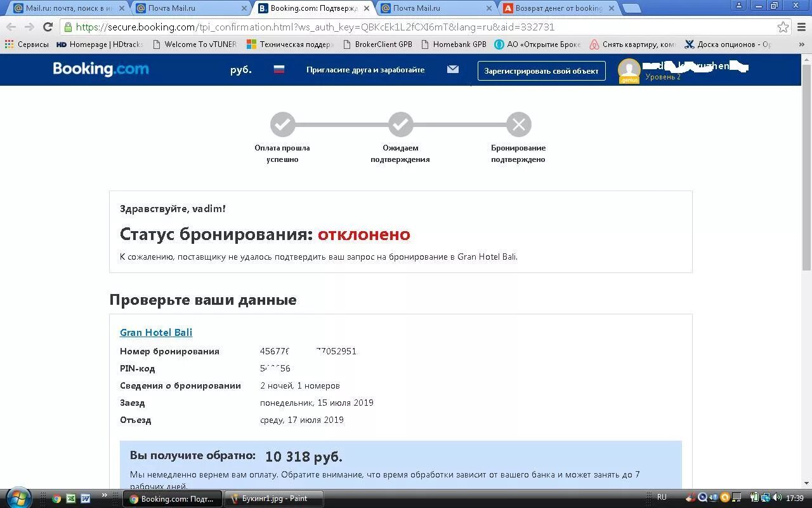
Task: Click the Booking.com taskbar button
Action: point(172,498)
